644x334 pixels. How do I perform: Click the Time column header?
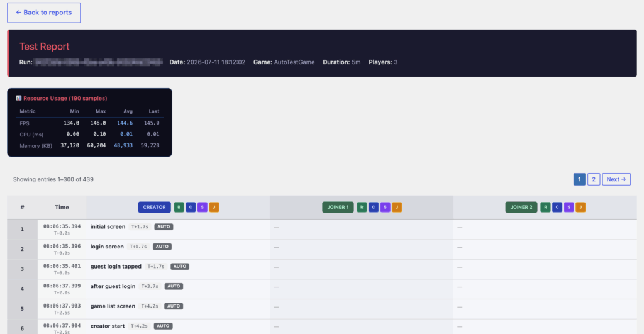62,207
